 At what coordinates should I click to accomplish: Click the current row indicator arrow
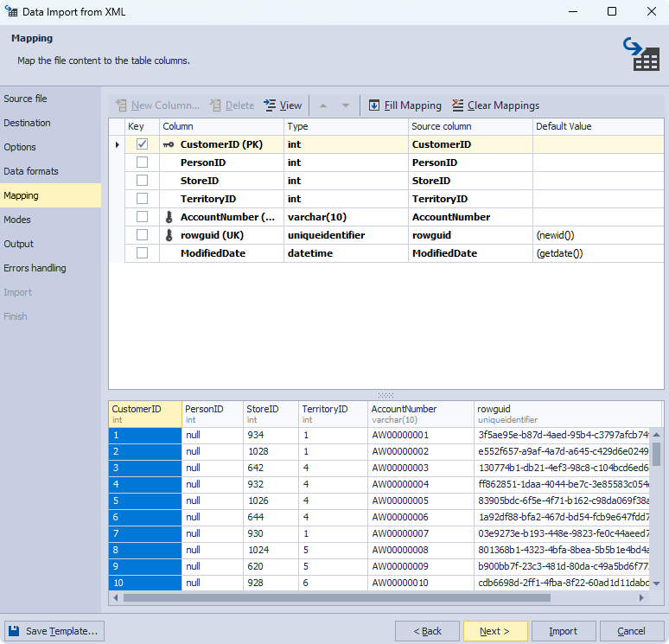pyautogui.click(x=118, y=144)
